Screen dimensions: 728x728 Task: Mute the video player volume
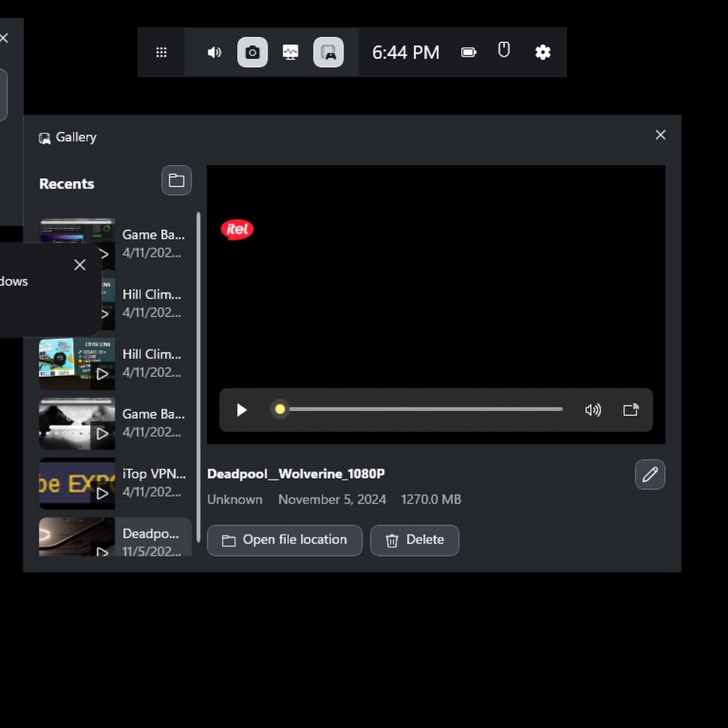click(x=593, y=410)
